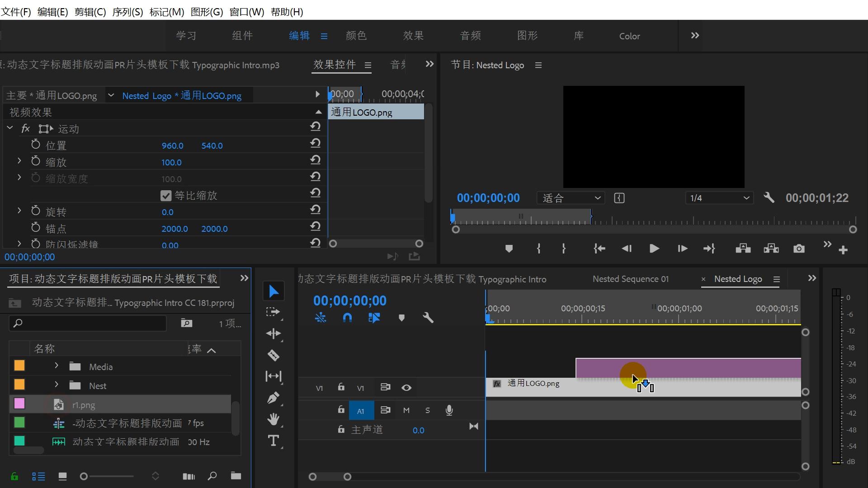Select the Track Select Forward tool
This screenshot has height=488, width=868.
(x=273, y=312)
